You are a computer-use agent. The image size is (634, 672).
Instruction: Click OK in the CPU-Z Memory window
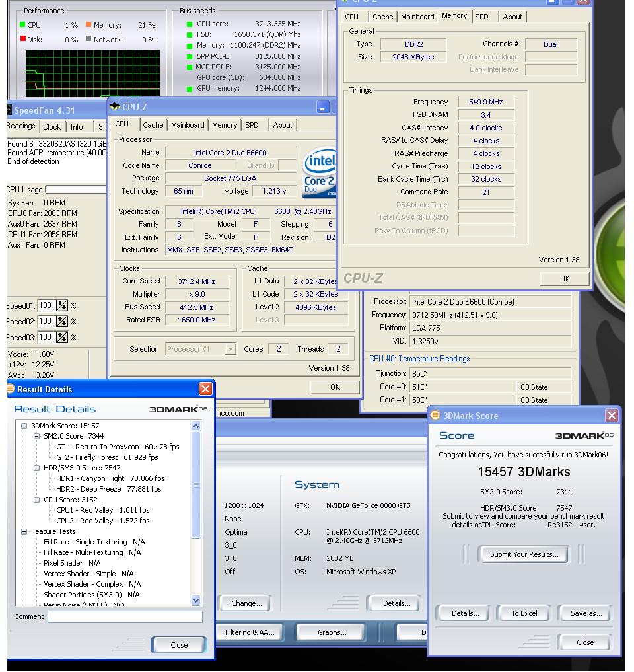pos(565,279)
